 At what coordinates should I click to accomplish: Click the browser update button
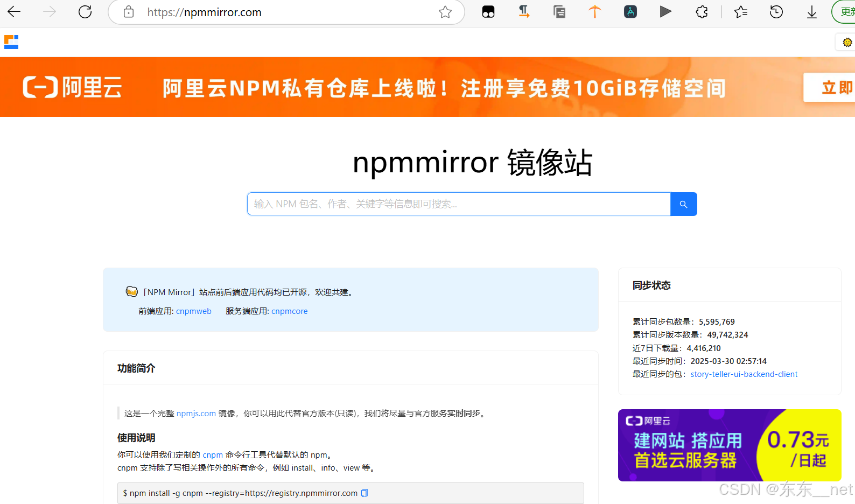point(844,12)
